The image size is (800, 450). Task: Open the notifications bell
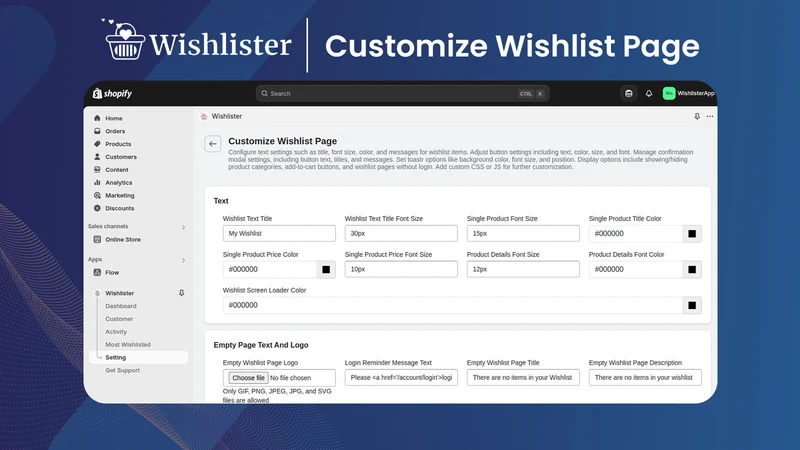click(649, 93)
